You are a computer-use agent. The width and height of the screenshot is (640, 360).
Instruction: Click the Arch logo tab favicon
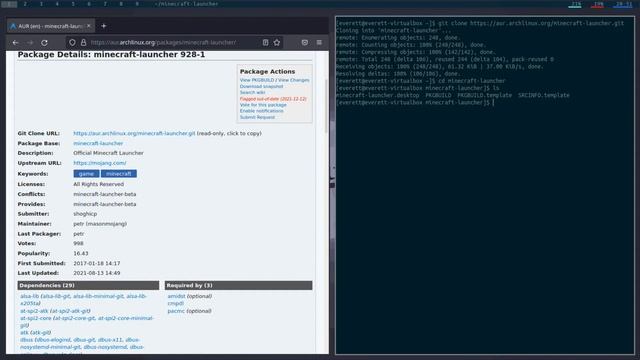tap(13, 26)
